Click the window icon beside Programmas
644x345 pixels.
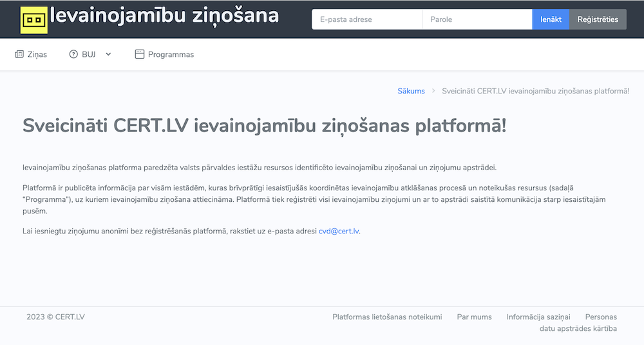coord(140,55)
